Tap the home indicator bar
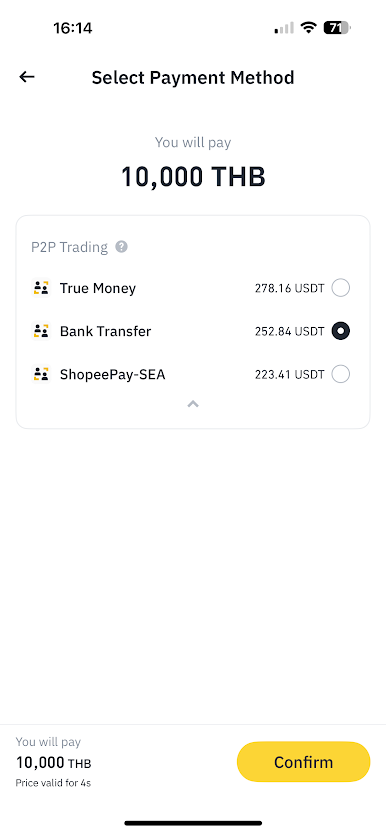386x834 pixels. (193, 823)
